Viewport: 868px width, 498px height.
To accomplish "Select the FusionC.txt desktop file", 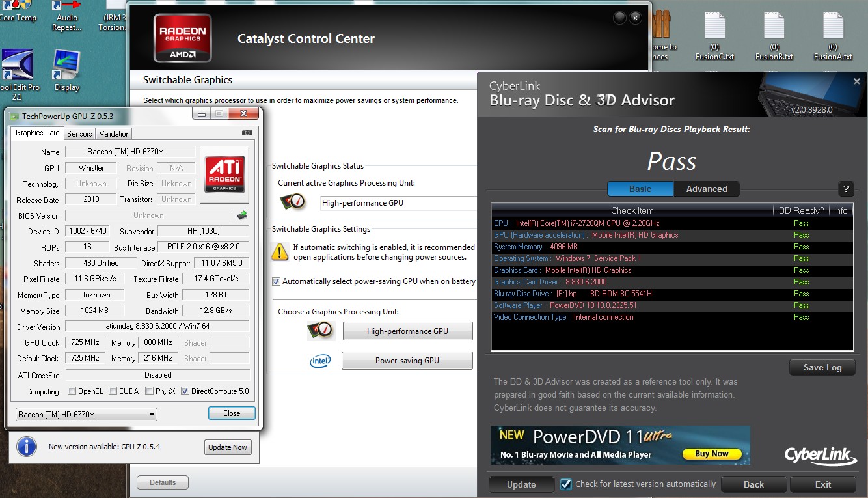I will pos(714,37).
